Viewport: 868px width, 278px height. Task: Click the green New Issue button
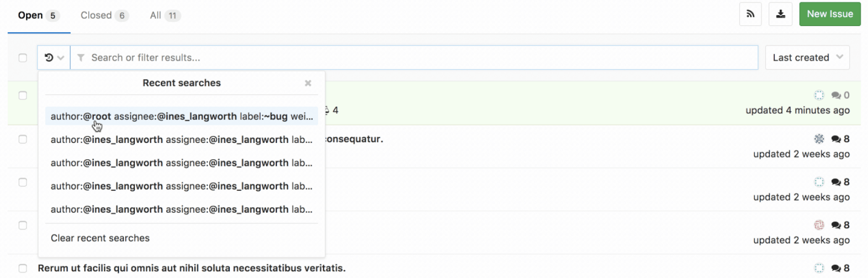pyautogui.click(x=829, y=14)
